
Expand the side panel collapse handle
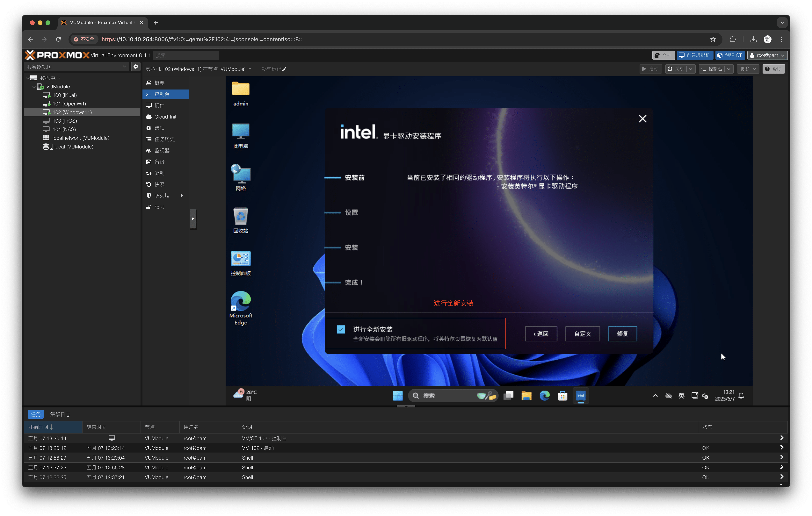(x=192, y=219)
